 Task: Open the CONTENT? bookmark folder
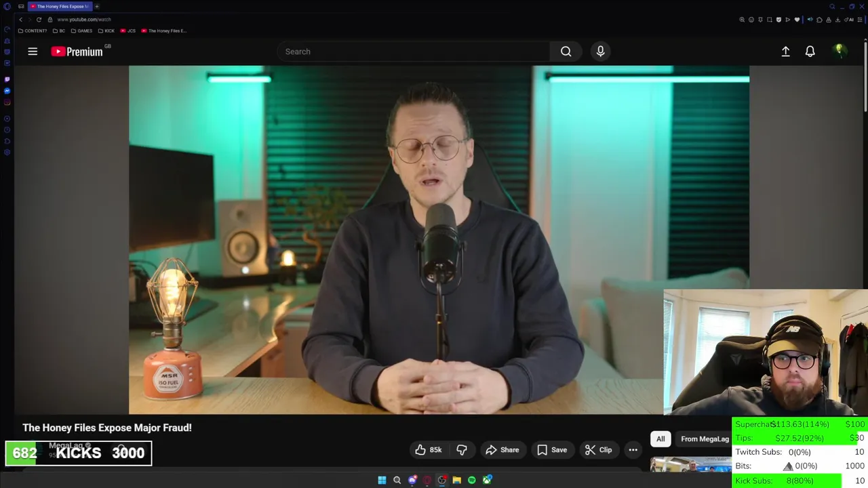33,30
